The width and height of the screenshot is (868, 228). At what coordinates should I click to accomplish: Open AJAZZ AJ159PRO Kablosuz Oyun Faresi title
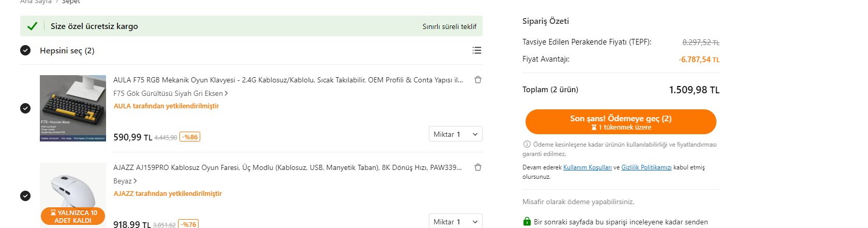point(288,167)
